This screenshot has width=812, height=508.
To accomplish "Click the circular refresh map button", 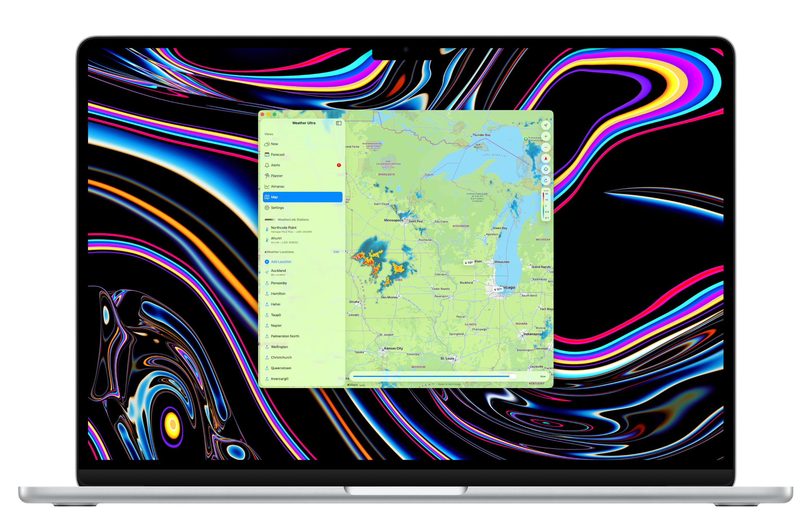I will click(x=546, y=180).
